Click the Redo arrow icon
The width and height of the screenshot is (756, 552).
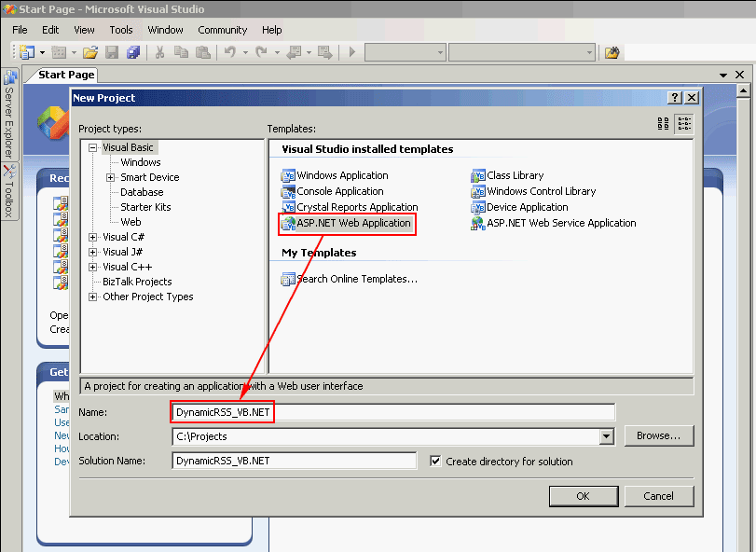tap(262, 52)
